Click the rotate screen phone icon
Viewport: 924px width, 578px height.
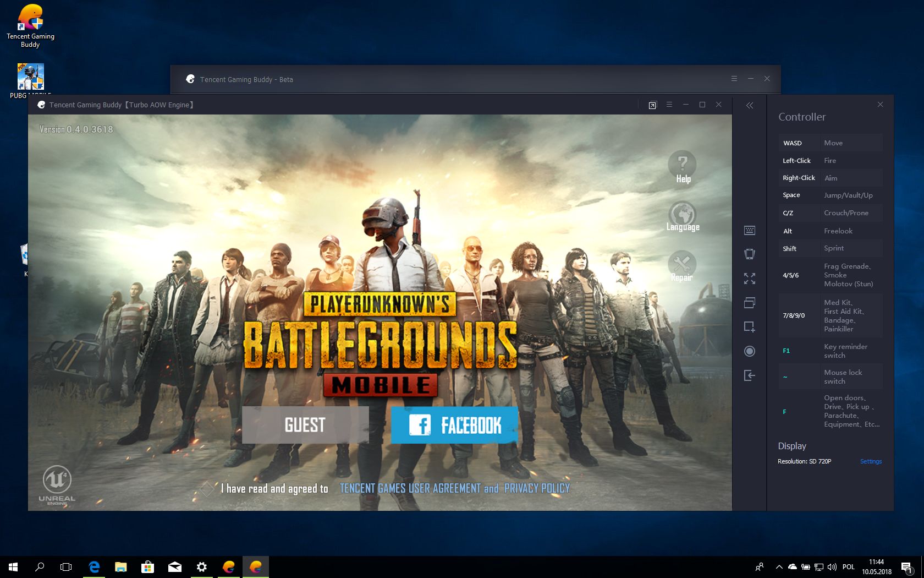tap(749, 254)
